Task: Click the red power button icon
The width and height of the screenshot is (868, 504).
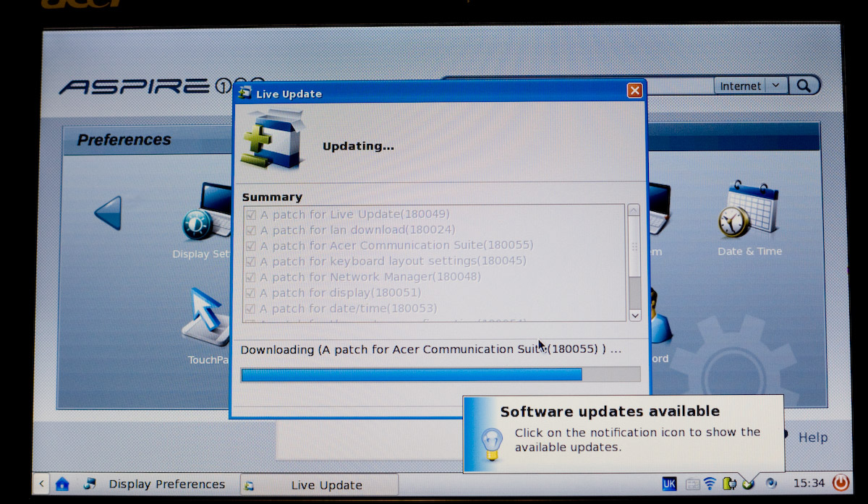Action: (841, 482)
